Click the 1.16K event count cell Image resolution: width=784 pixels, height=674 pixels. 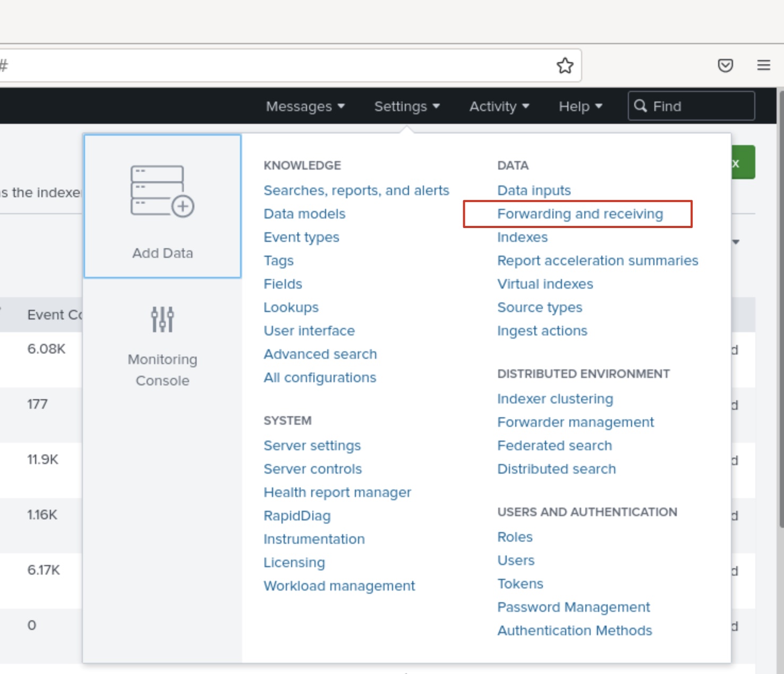tap(42, 515)
